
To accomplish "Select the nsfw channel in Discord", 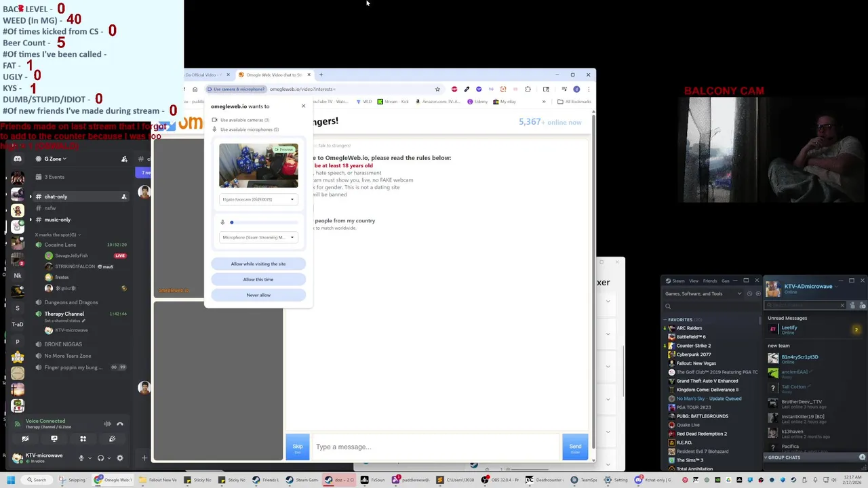I will [80, 208].
